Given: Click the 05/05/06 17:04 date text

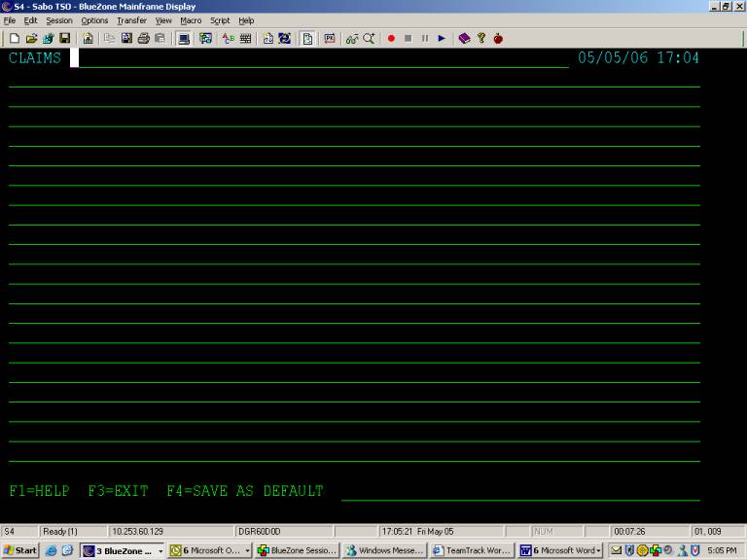Looking at the screenshot, I should coord(638,58).
